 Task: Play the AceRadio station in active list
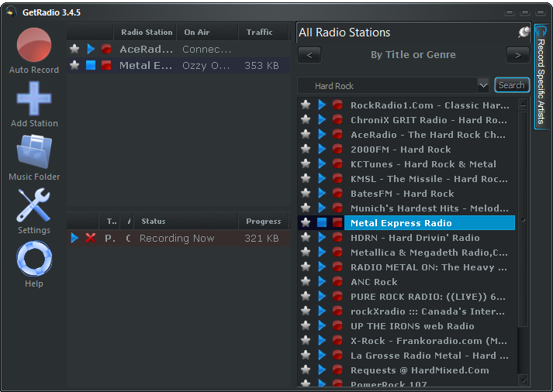91,49
